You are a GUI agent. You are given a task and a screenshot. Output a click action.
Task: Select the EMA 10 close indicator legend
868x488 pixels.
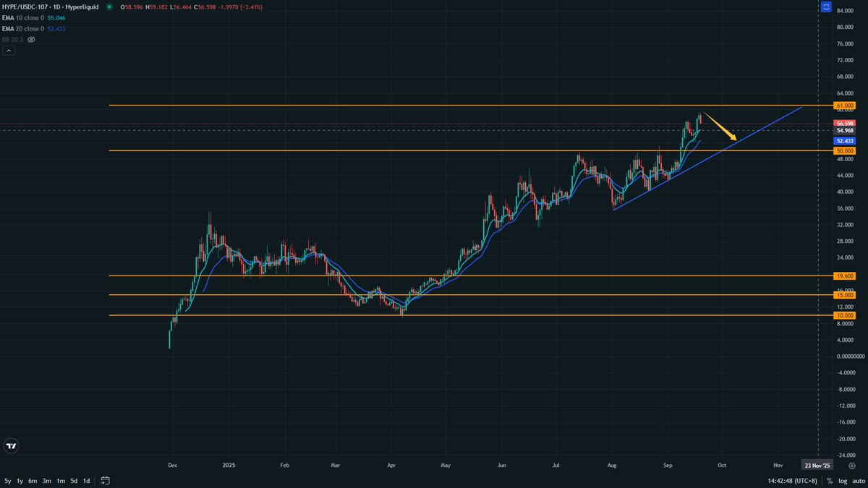click(22, 17)
